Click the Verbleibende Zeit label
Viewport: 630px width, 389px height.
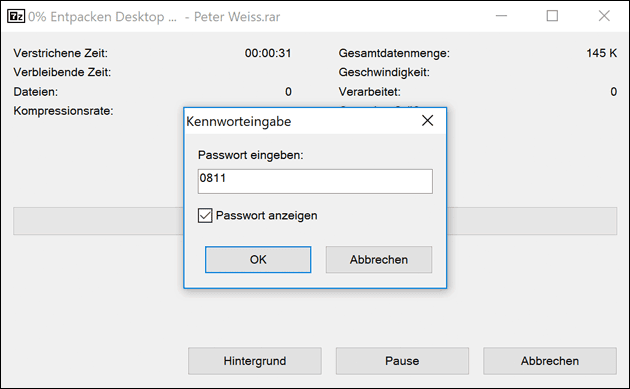tap(62, 72)
